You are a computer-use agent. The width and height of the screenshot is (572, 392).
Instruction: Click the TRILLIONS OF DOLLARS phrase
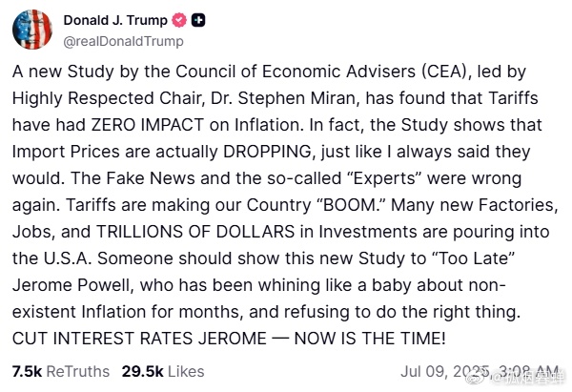click(x=195, y=232)
